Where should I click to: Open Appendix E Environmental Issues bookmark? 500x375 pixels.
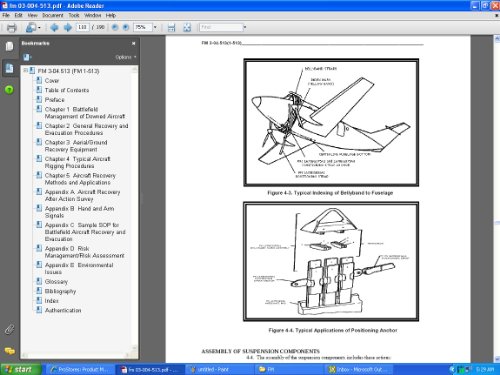[x=79, y=268]
